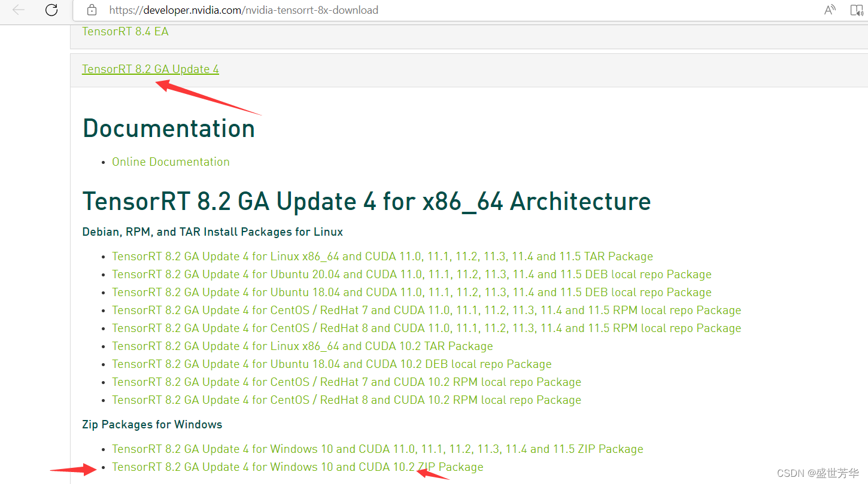The width and height of the screenshot is (868, 484).
Task: Click the Documentation heading
Action: [169, 128]
